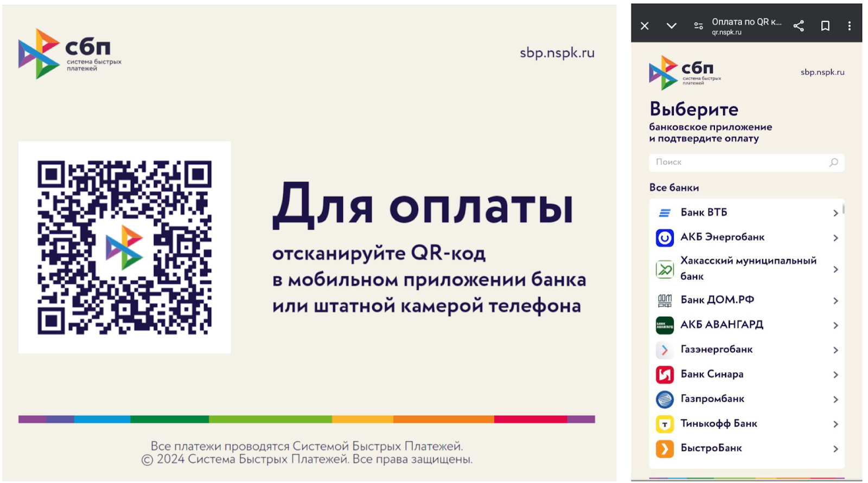Click the magnifier icon in search field
The image size is (868, 483).
pyautogui.click(x=834, y=162)
